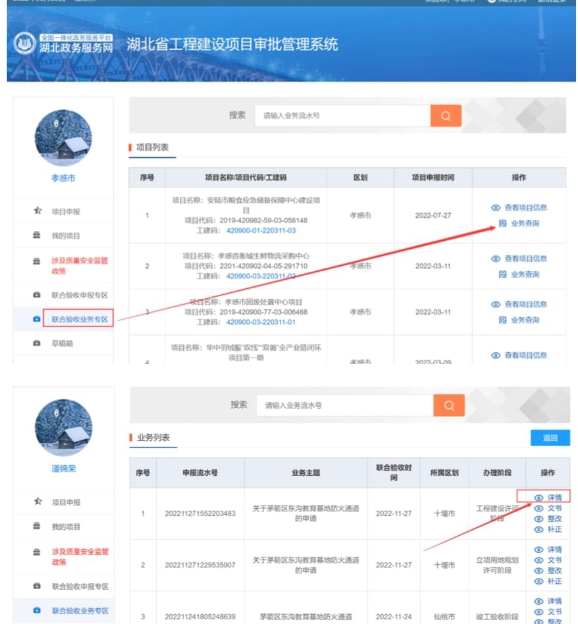Image resolution: width=578 pixels, height=624 pixels.
Task: Click eye icon of 查看项目信息 in row 1
Action: tap(496, 208)
